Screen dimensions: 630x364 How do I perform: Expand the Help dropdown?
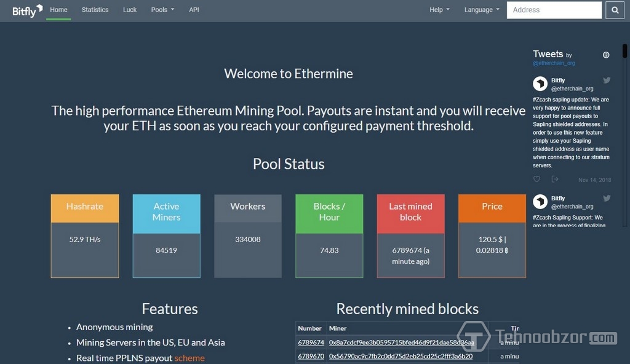[439, 10]
